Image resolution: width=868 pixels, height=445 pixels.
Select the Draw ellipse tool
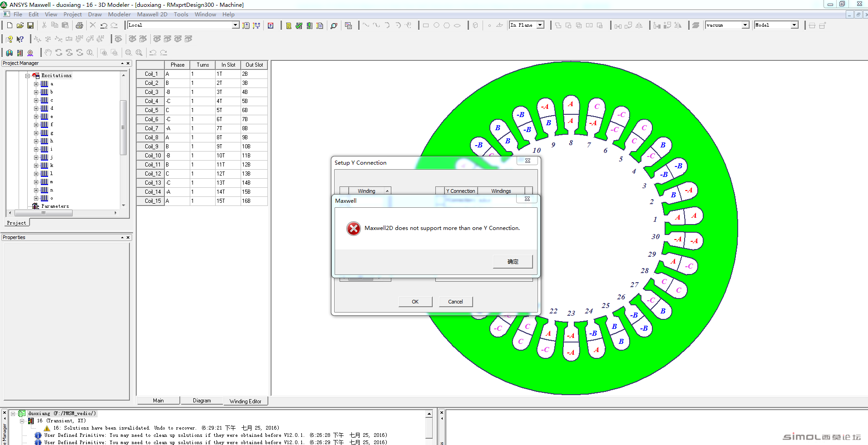coord(457,25)
